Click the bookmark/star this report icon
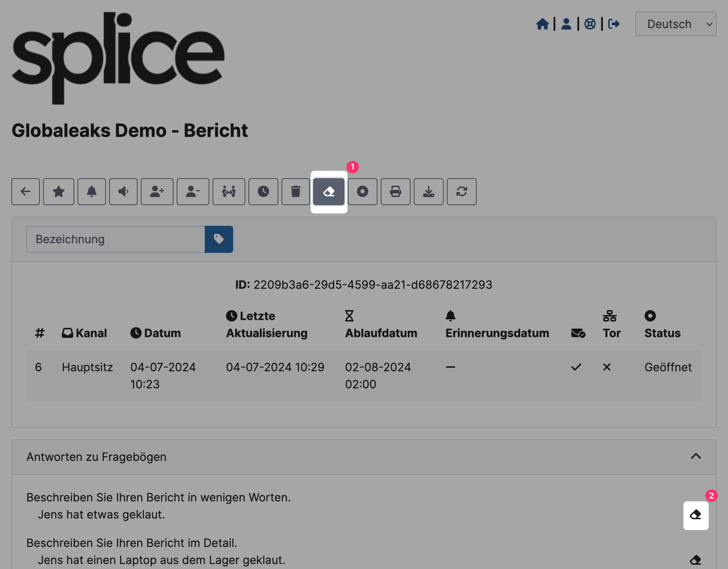This screenshot has height=569, width=728. pos(59,192)
